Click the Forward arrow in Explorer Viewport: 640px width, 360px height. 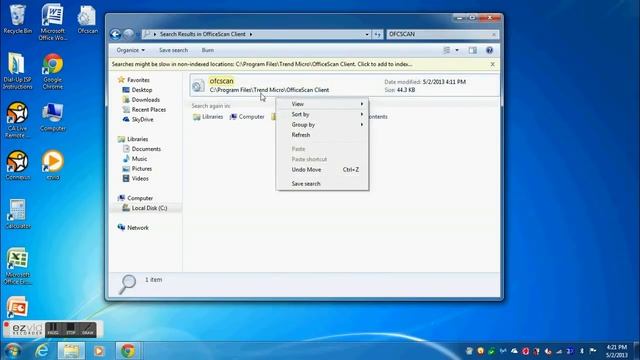(x=129, y=34)
